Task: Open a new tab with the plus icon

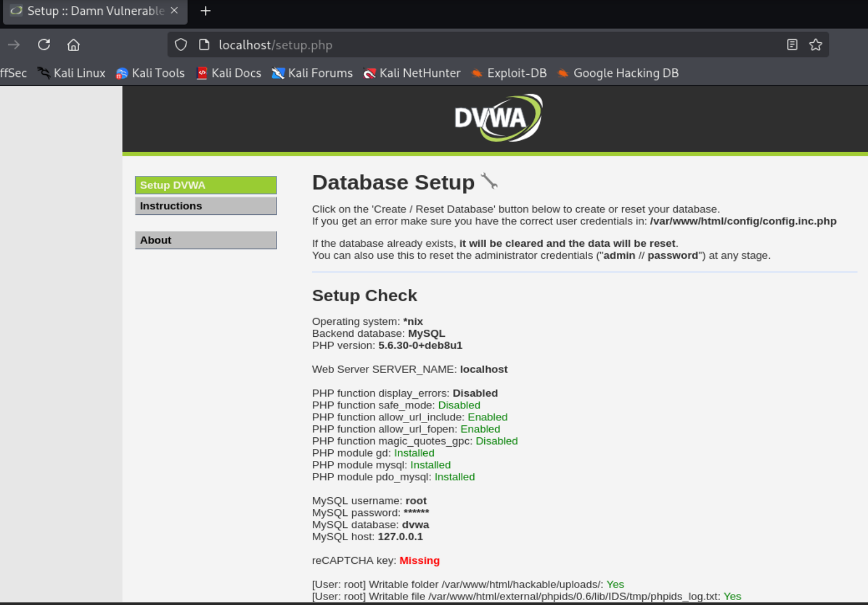Action: 206,11
